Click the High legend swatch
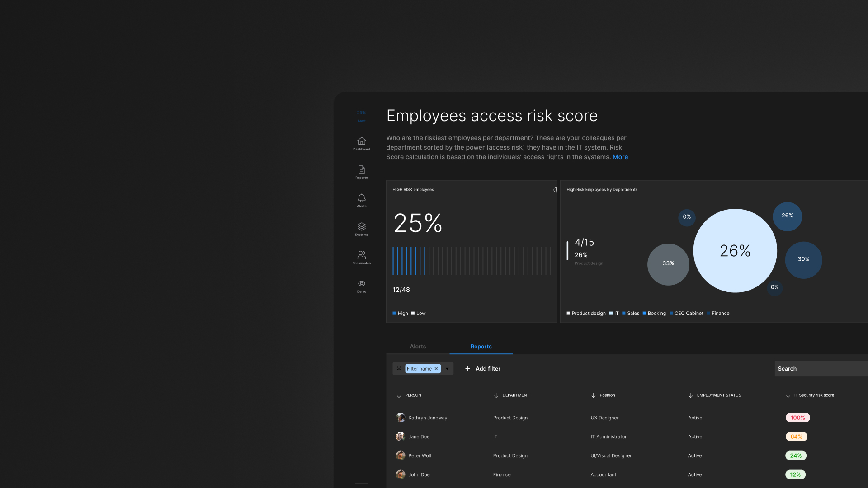This screenshot has width=868, height=488. (x=394, y=313)
